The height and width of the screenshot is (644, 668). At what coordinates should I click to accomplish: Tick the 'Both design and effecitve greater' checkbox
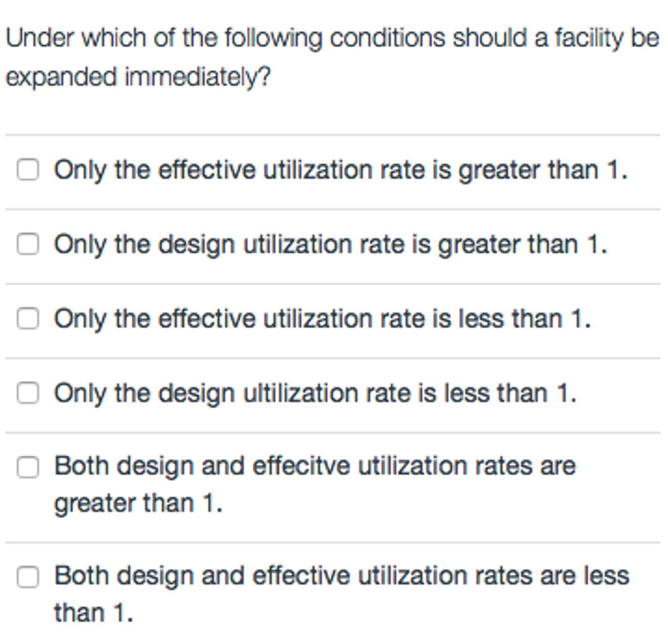tap(27, 467)
